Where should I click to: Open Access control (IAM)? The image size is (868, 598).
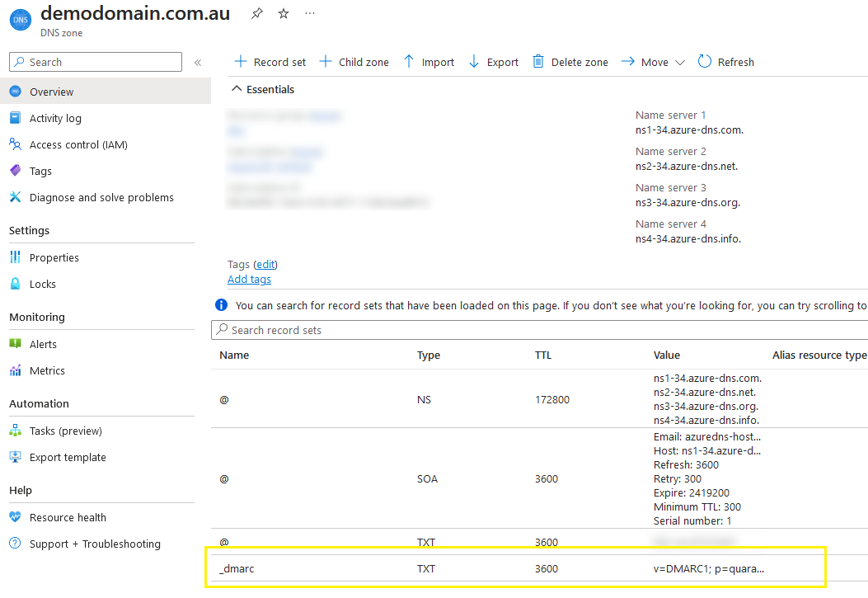(x=77, y=144)
